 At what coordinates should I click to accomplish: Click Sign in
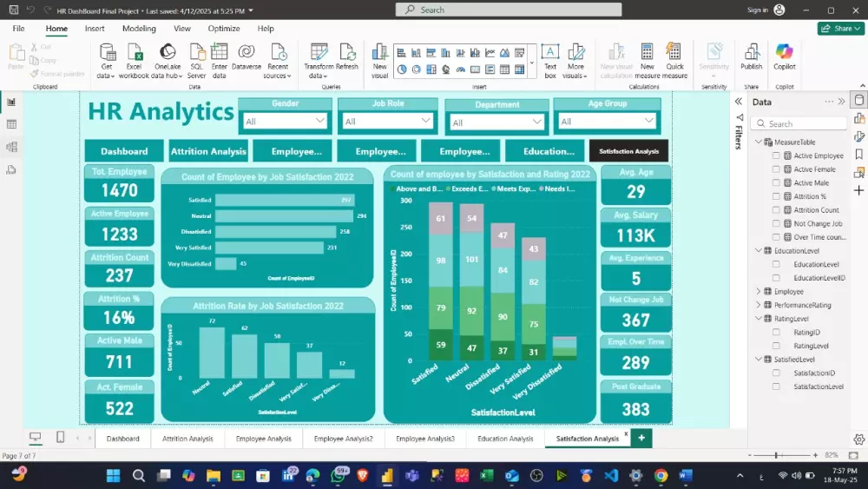point(757,10)
